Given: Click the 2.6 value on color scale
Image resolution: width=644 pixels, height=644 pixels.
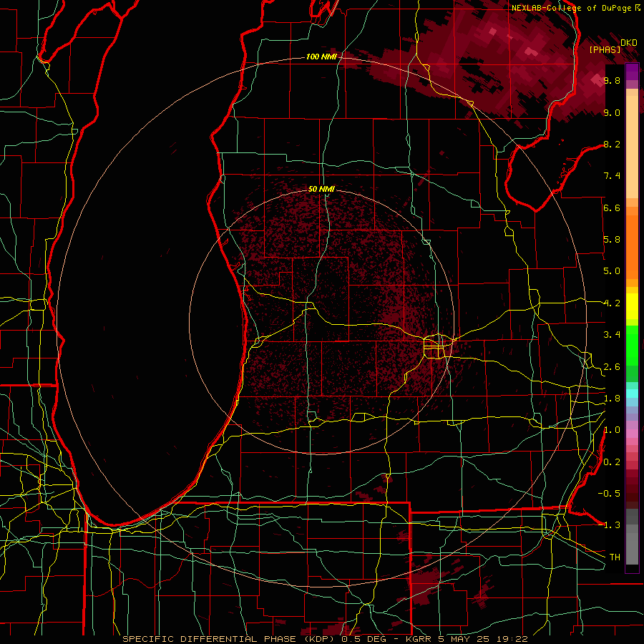Looking at the screenshot, I should (x=612, y=367).
